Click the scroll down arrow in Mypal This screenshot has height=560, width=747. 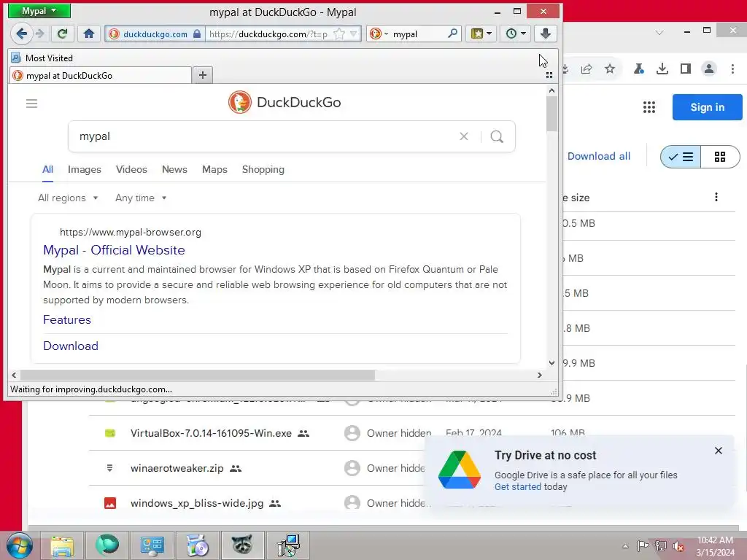pyautogui.click(x=551, y=362)
